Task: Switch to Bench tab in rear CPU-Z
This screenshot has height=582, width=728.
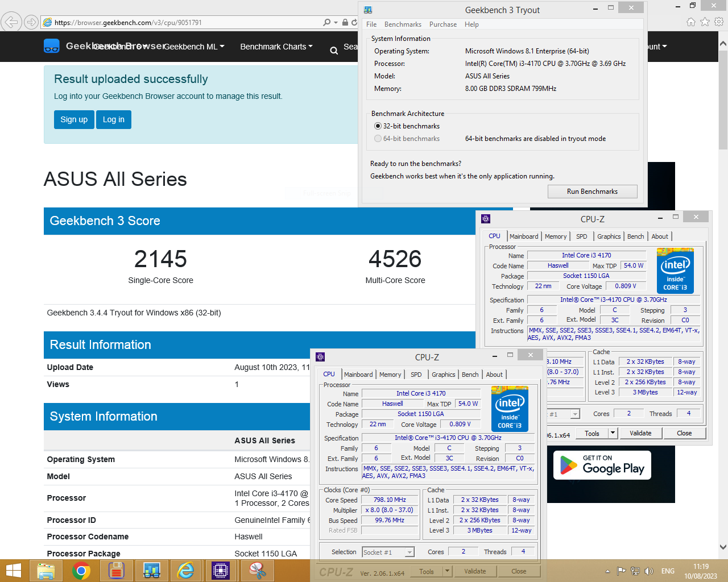Action: coord(636,236)
